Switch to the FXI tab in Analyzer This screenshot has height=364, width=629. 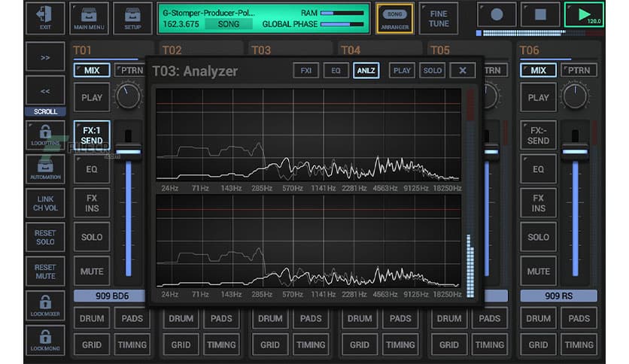(x=305, y=71)
